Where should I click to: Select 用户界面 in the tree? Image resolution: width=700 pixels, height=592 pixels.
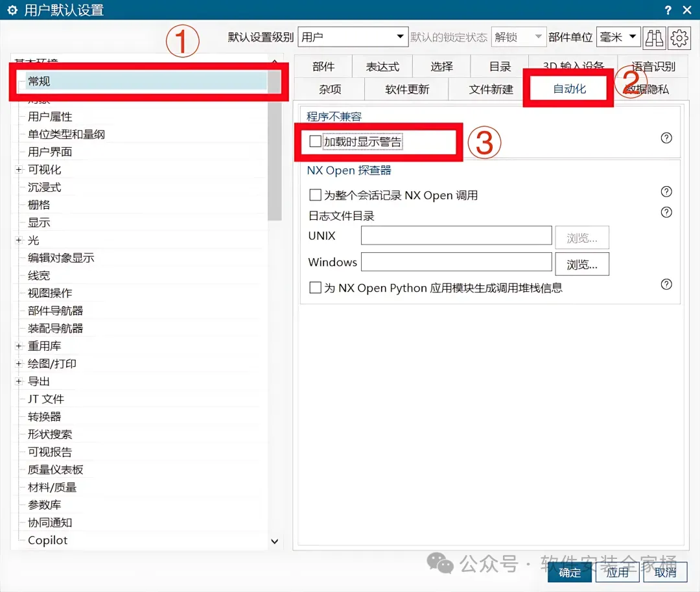pyautogui.click(x=50, y=152)
